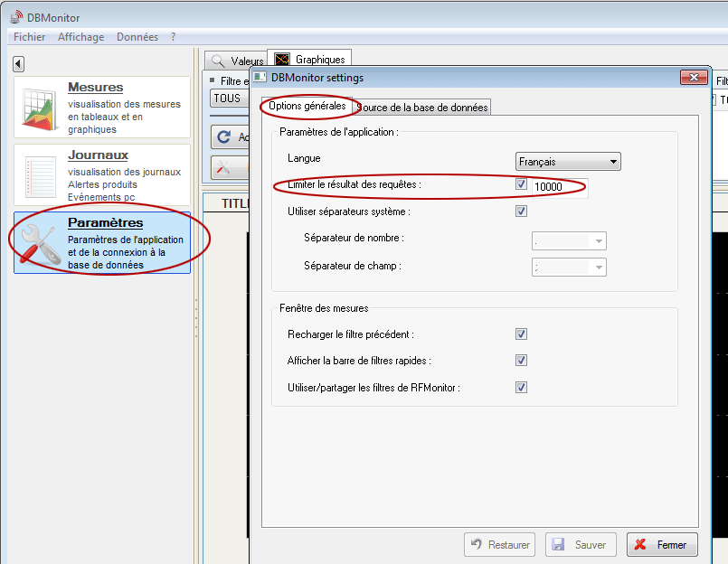Click the undo icon on Restaurer button
Image resolution: width=728 pixels, height=564 pixels.
[x=477, y=543]
